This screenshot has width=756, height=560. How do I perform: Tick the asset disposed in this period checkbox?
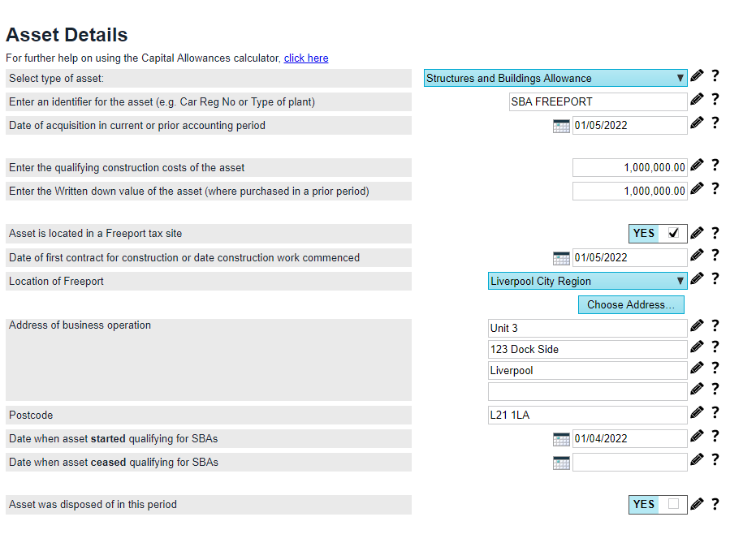[673, 504]
